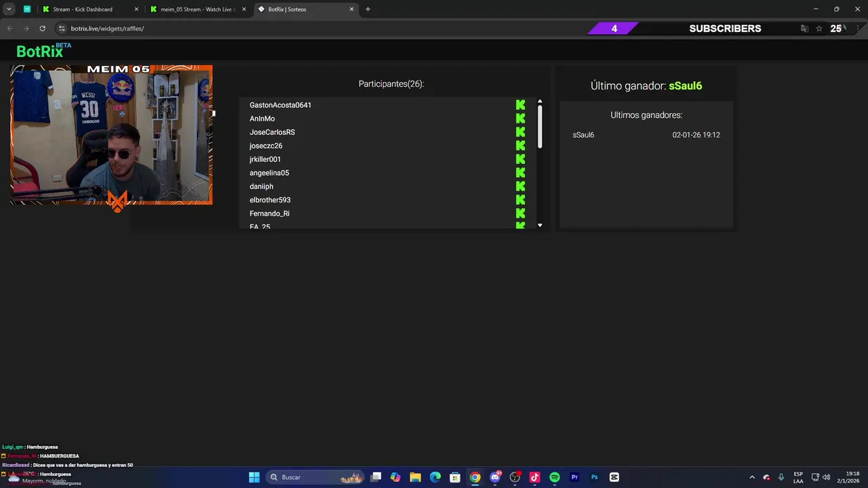Open the translate page icon
868x488 pixels.
click(x=804, y=28)
